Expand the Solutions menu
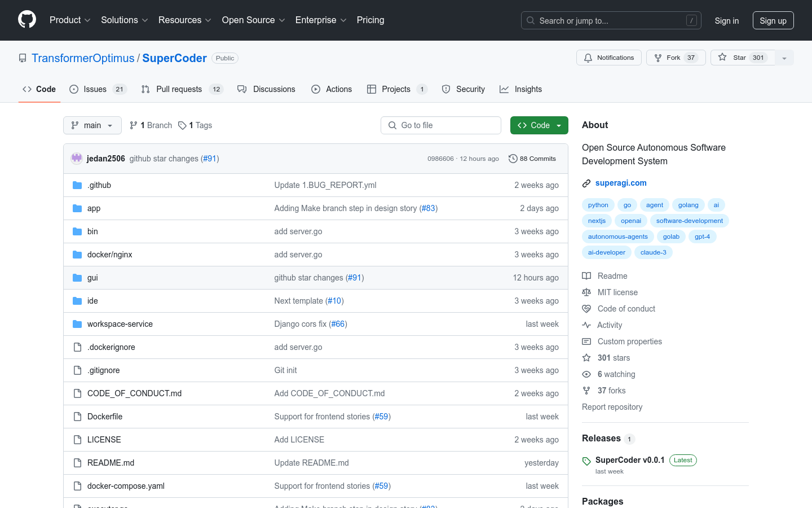812x508 pixels. [x=125, y=20]
